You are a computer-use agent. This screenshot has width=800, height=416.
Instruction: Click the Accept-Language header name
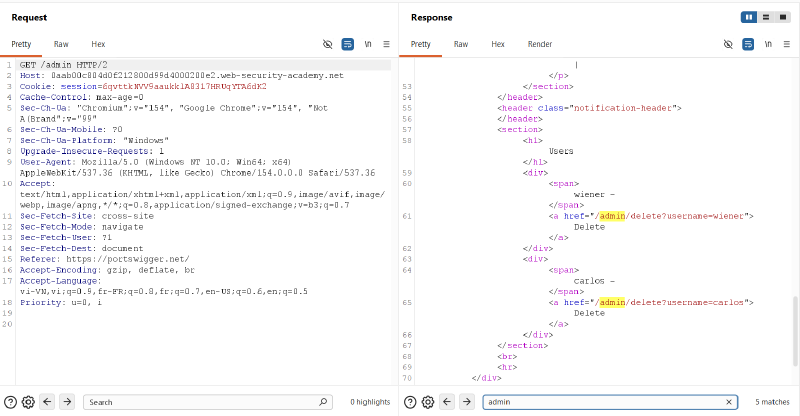point(60,281)
